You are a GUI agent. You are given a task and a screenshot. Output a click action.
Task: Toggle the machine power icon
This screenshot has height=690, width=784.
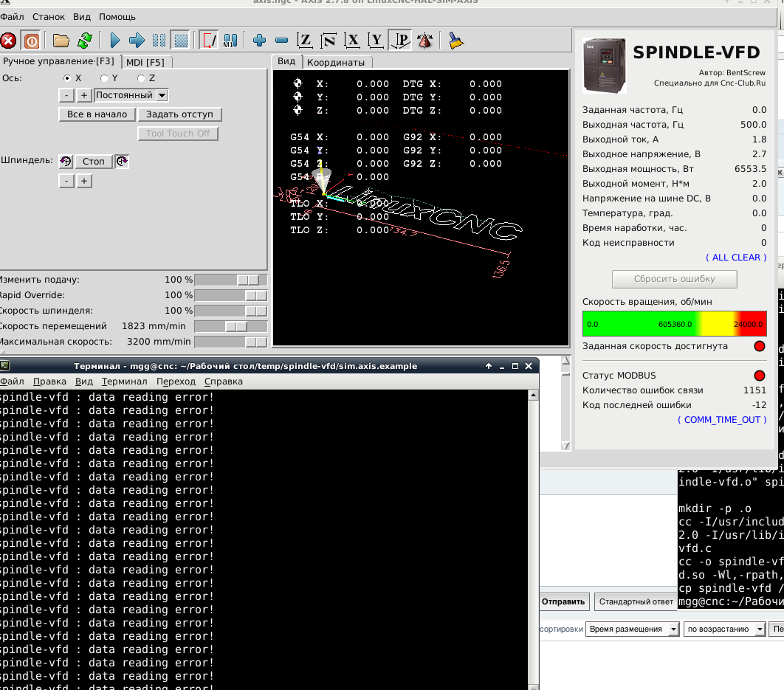coord(31,41)
